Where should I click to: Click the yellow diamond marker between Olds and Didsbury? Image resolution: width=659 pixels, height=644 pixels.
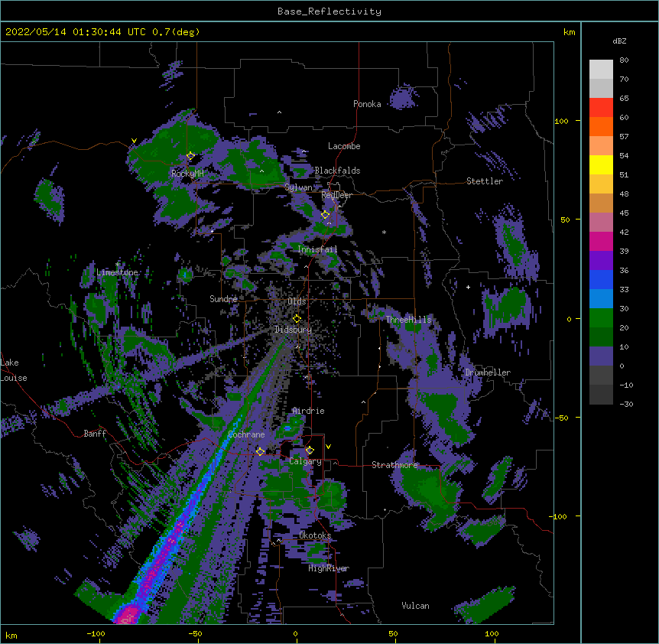click(297, 318)
